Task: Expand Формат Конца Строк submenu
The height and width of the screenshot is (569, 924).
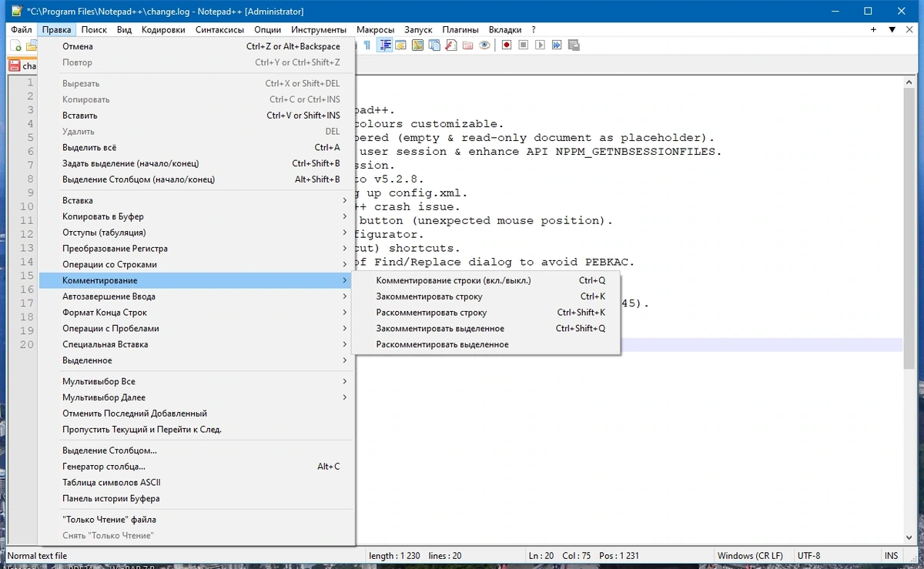Action: (197, 313)
